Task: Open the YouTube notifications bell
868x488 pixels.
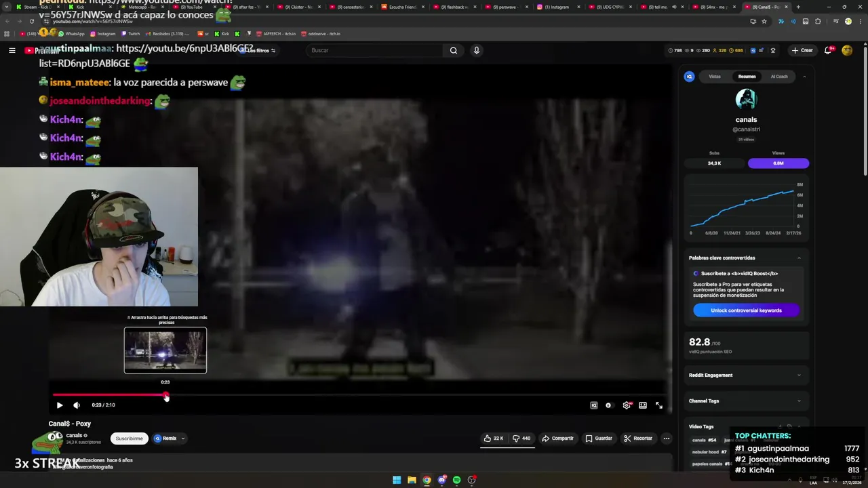Action: point(828,50)
